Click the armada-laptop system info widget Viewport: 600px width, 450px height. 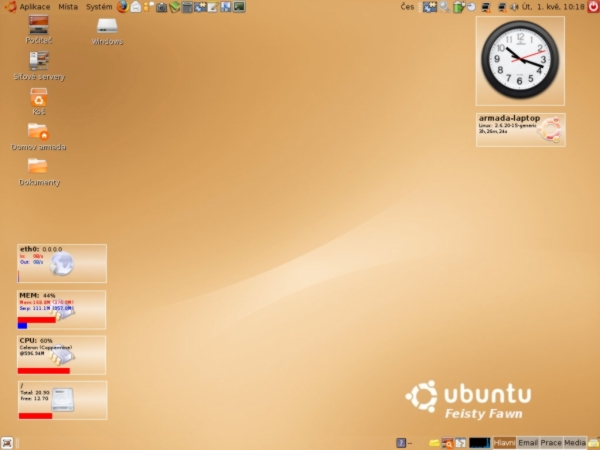click(x=520, y=130)
